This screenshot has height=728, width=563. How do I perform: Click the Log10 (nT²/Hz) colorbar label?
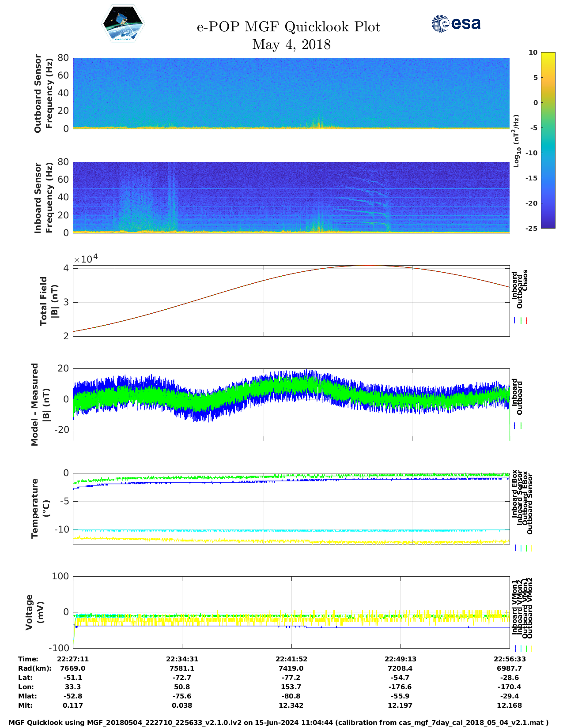[x=516, y=141]
